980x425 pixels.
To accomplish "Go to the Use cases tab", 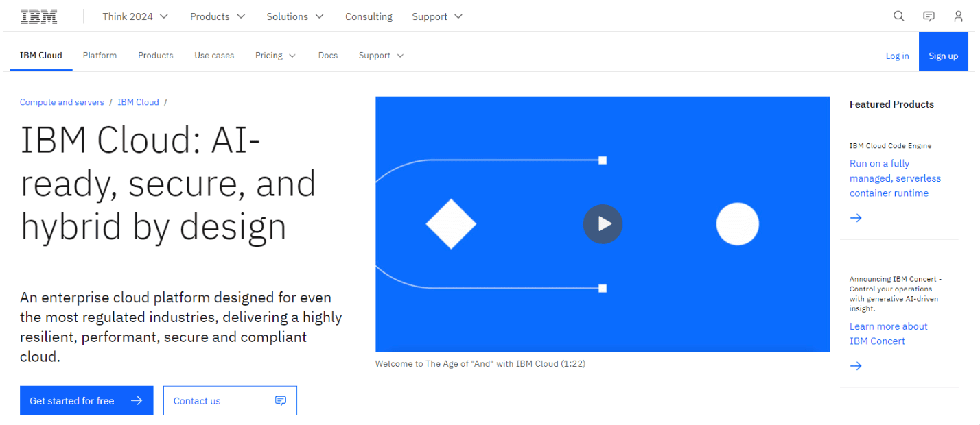I will [x=214, y=56].
